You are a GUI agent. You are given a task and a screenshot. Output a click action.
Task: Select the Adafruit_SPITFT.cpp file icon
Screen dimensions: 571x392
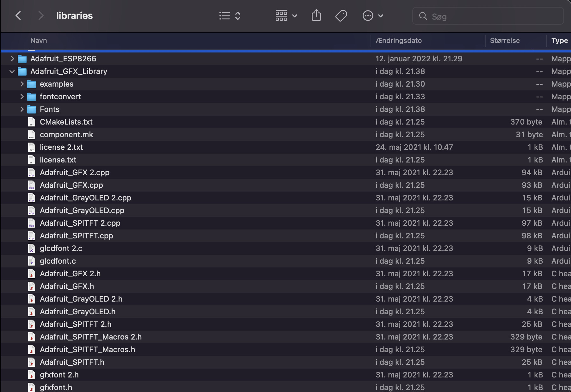(32, 236)
